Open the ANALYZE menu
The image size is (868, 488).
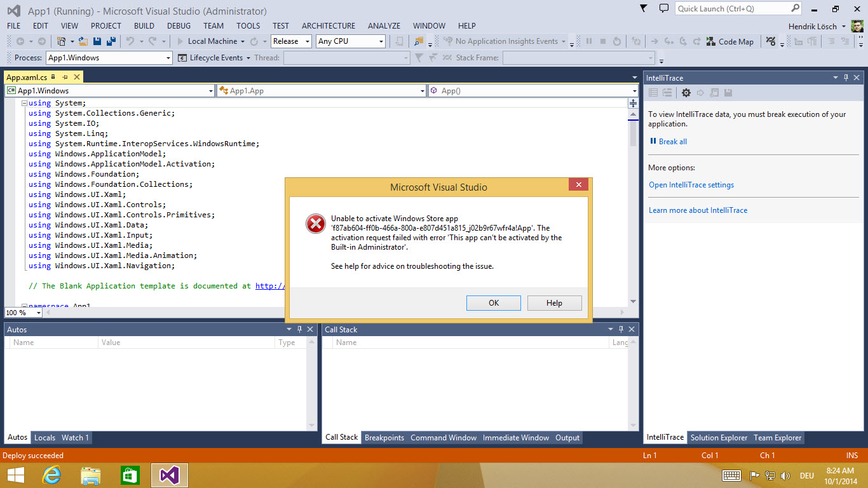[384, 26]
